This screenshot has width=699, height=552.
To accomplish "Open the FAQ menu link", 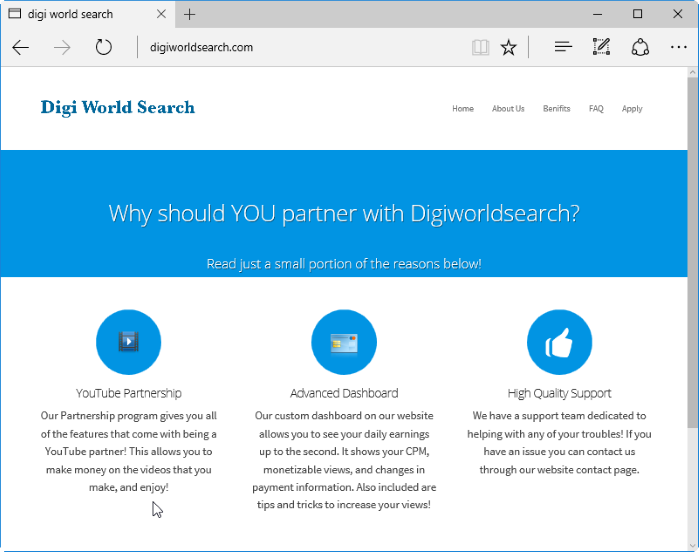I will tap(596, 109).
